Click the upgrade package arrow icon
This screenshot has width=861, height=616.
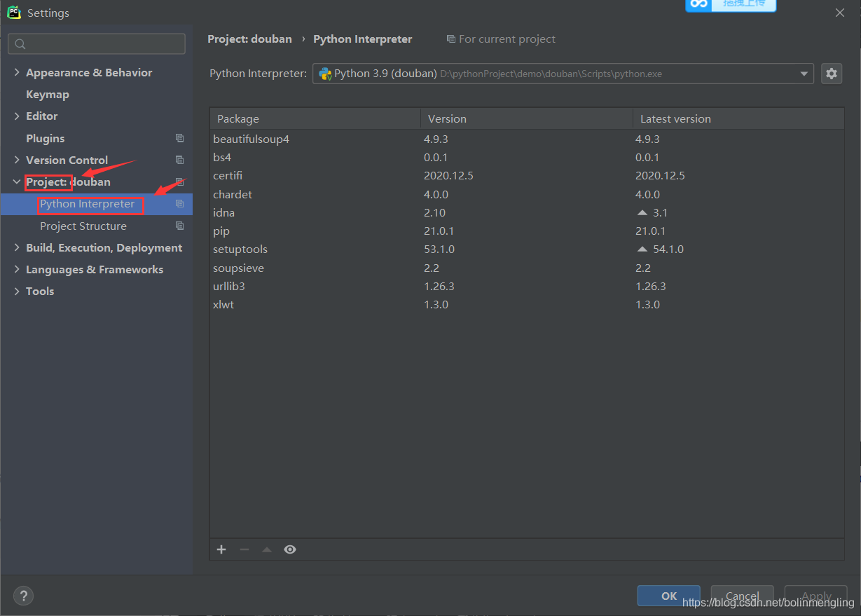(x=266, y=549)
